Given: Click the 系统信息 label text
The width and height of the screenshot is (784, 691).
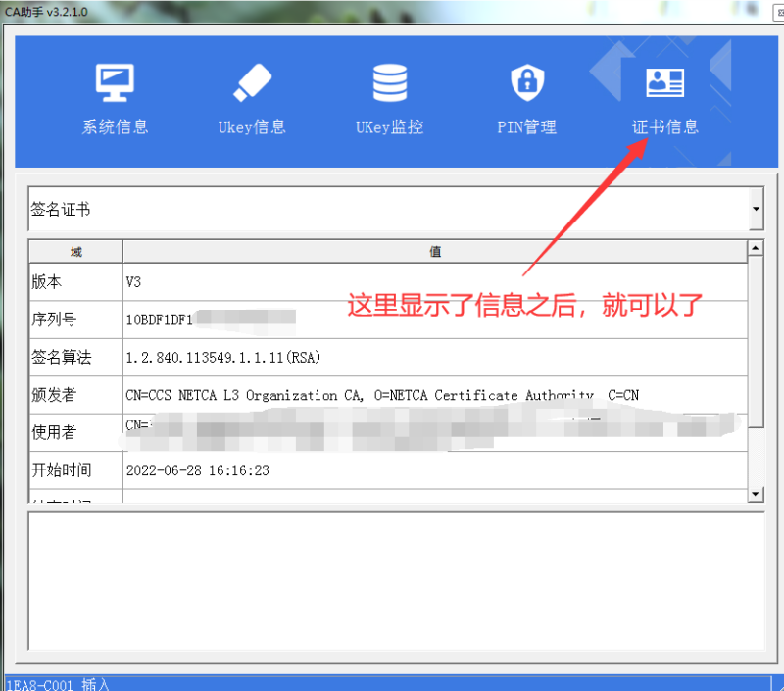Looking at the screenshot, I should click(x=115, y=127).
